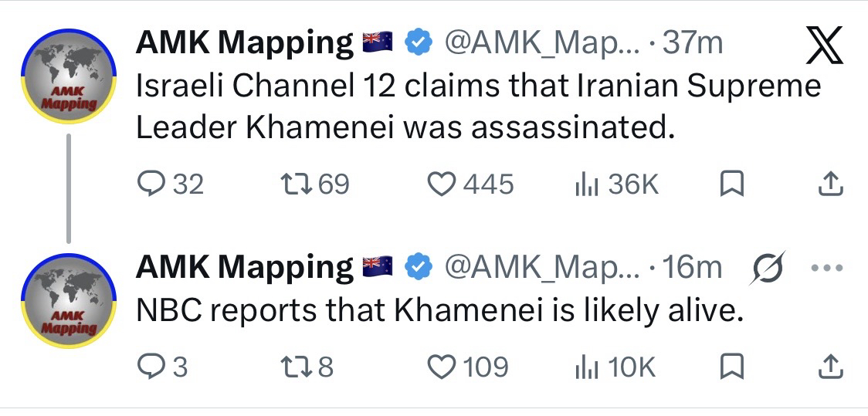Open the Grok icon on second tweet
This screenshot has height=416, width=868.
tap(768, 268)
